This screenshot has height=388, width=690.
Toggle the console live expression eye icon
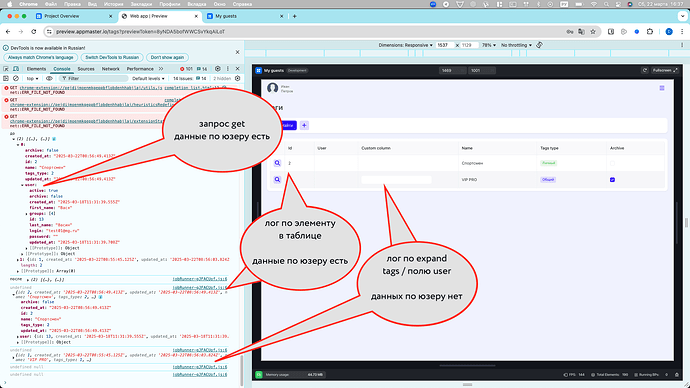tap(49, 78)
